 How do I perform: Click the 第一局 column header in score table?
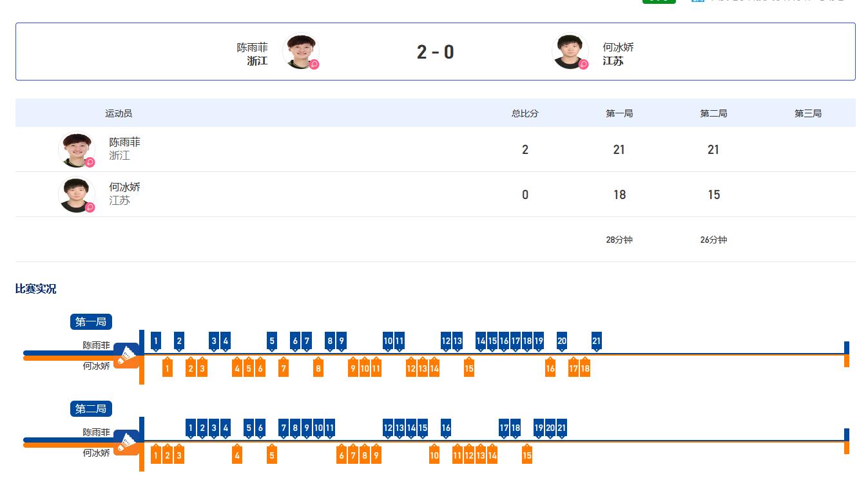[619, 113]
